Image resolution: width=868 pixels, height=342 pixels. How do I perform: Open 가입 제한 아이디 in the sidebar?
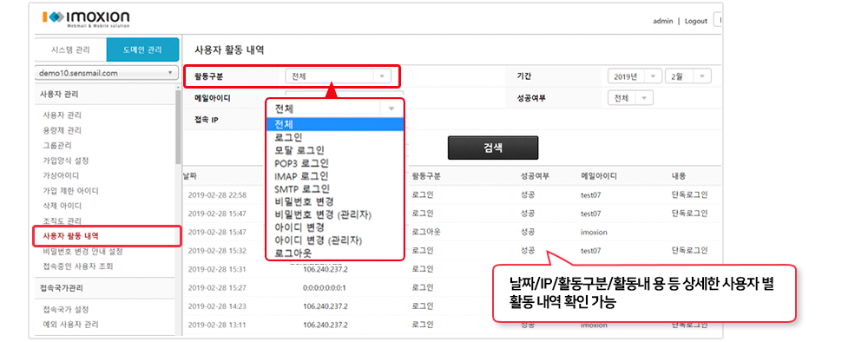71,191
